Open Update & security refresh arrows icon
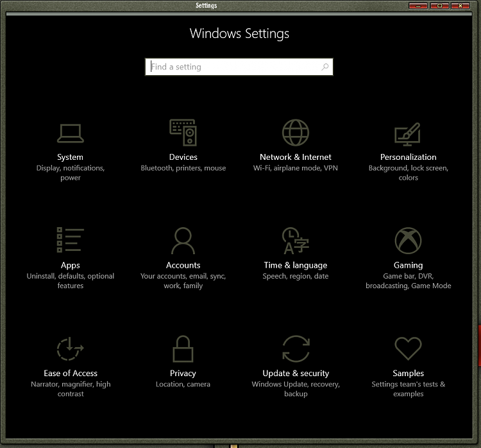This screenshot has width=481, height=448. tap(296, 349)
